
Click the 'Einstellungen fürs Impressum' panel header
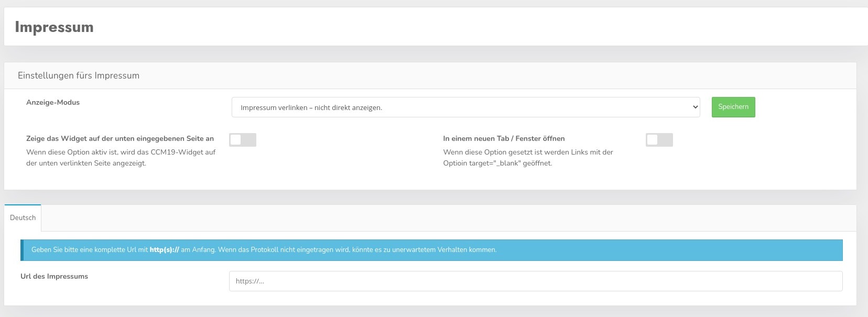click(79, 75)
